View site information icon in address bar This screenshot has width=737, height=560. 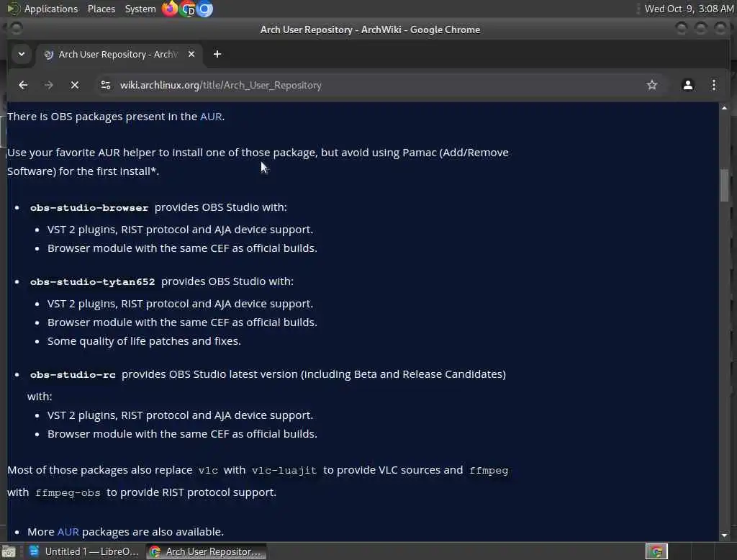pyautogui.click(x=106, y=85)
